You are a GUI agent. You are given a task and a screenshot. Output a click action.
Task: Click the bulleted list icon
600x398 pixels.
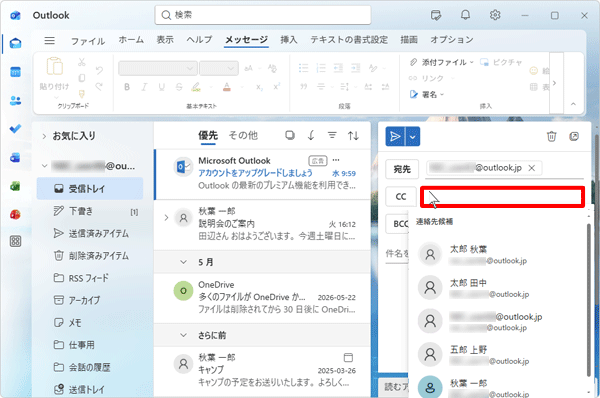tap(303, 69)
